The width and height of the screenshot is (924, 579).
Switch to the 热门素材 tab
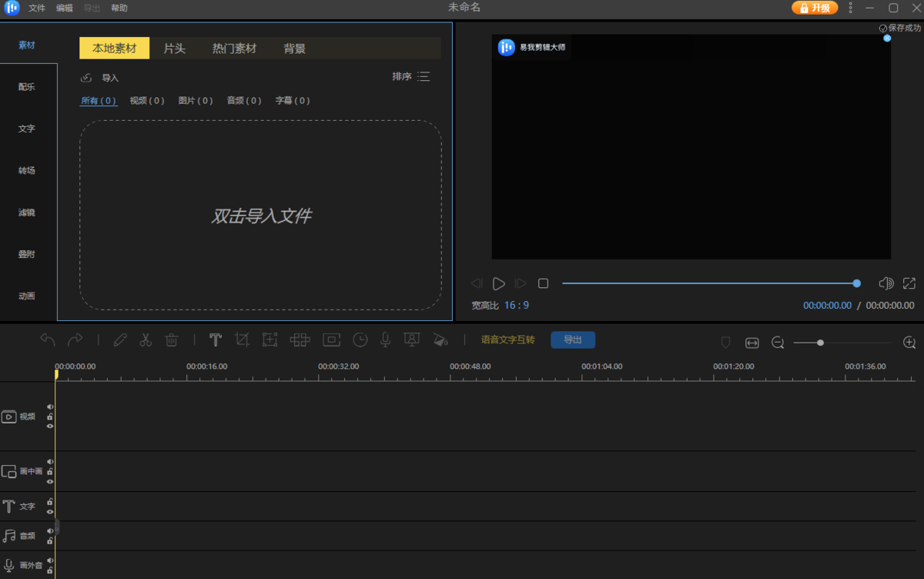(234, 49)
